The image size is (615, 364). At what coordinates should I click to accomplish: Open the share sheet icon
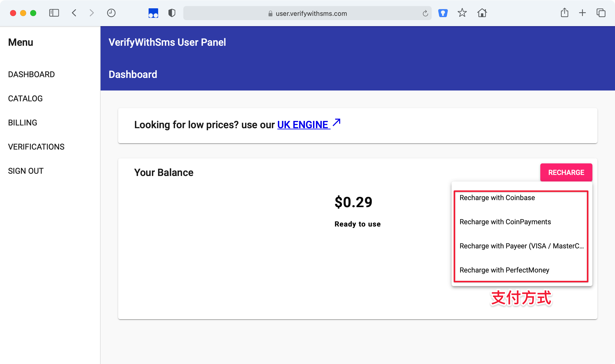pyautogui.click(x=564, y=13)
